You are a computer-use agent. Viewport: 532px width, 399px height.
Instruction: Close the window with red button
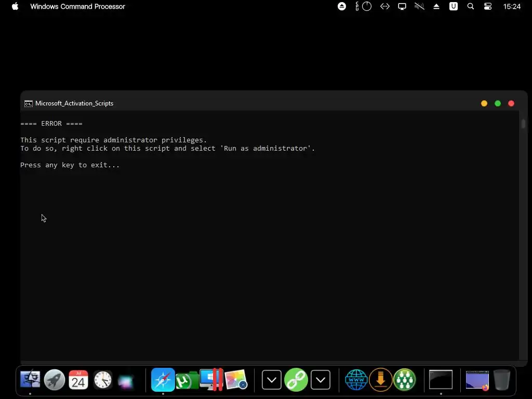tap(511, 103)
